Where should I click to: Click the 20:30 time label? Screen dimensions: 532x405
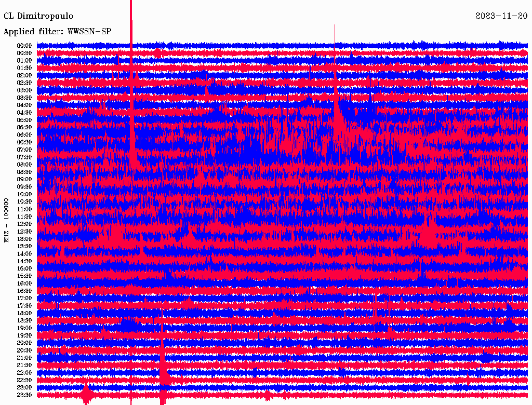click(x=24, y=350)
